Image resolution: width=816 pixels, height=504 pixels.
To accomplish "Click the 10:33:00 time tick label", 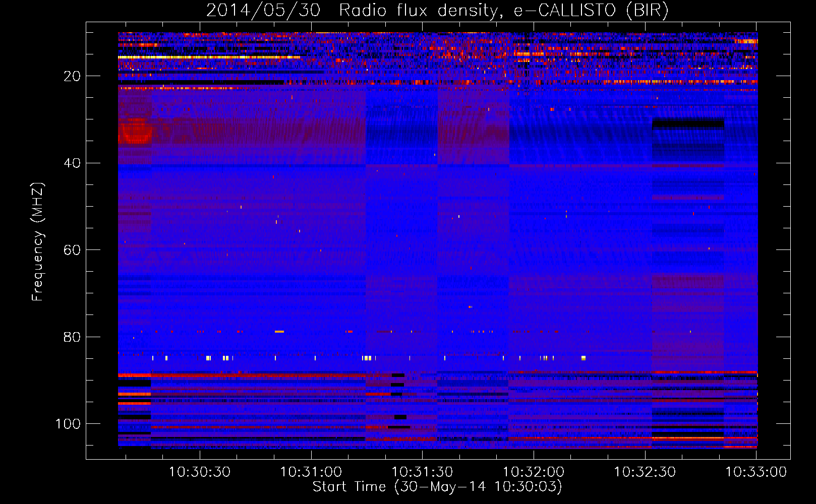I will click(756, 472).
